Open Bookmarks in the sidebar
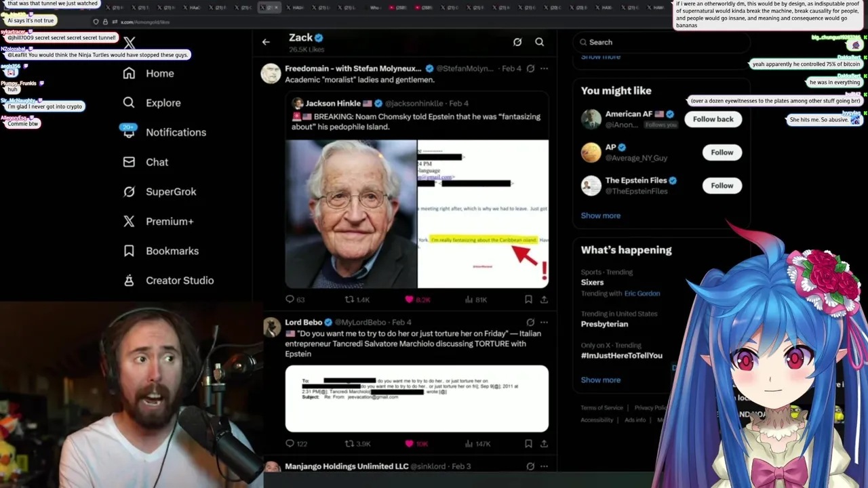The image size is (868, 488). pyautogui.click(x=161, y=251)
